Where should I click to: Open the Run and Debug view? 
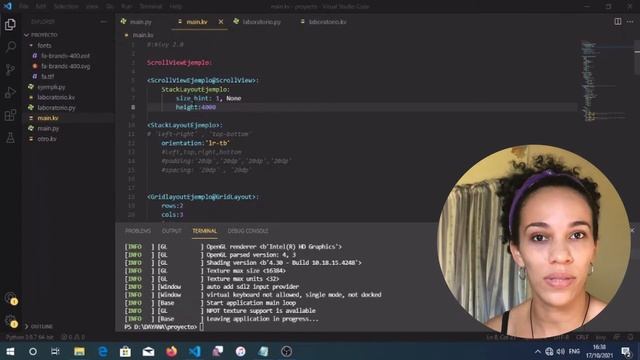coord(10,92)
